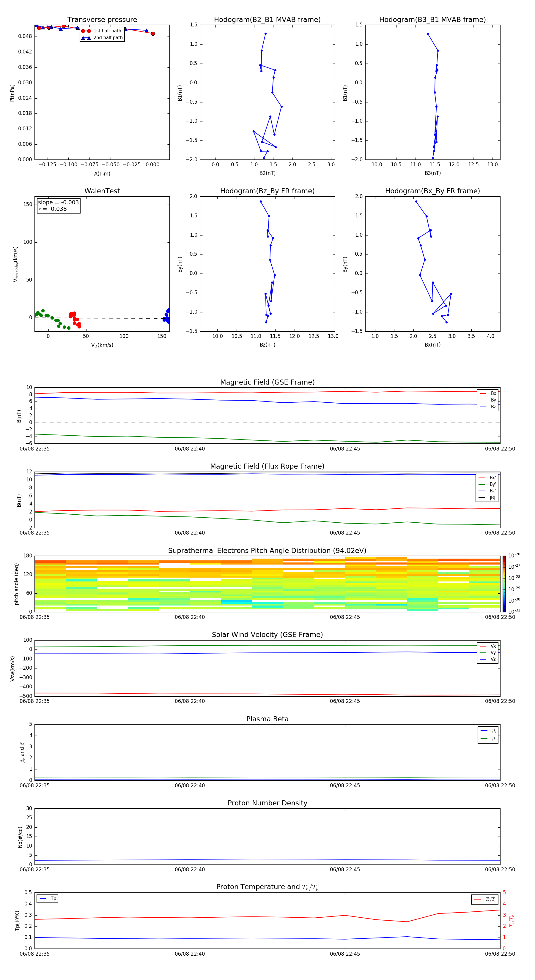The height and width of the screenshot is (980, 535).
Task: Click the 'WalenTest' plot title
Action: point(102,191)
